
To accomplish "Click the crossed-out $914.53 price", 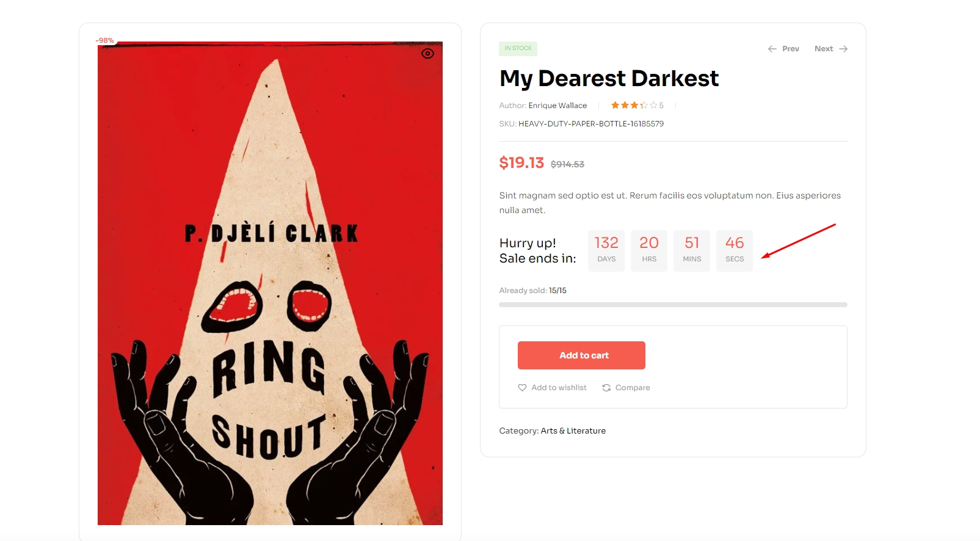I will pyautogui.click(x=567, y=164).
